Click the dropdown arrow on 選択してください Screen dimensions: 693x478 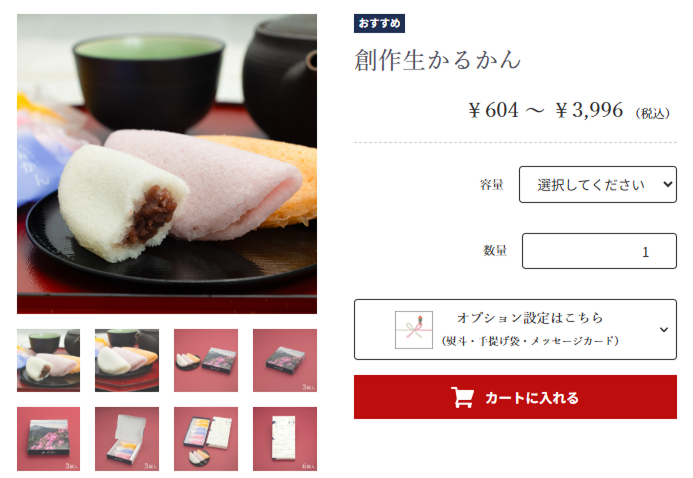pyautogui.click(x=667, y=184)
